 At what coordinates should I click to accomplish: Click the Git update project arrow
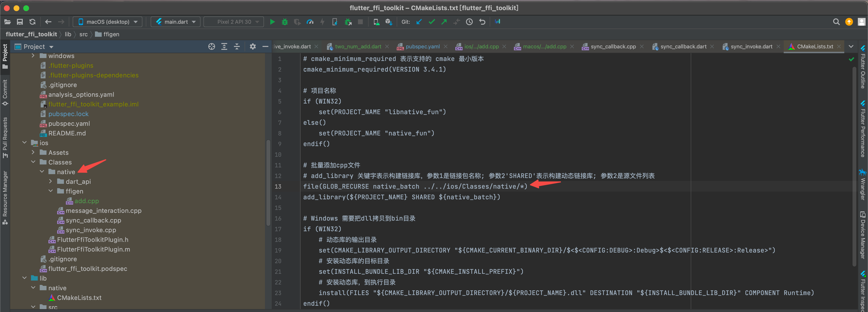(x=419, y=22)
